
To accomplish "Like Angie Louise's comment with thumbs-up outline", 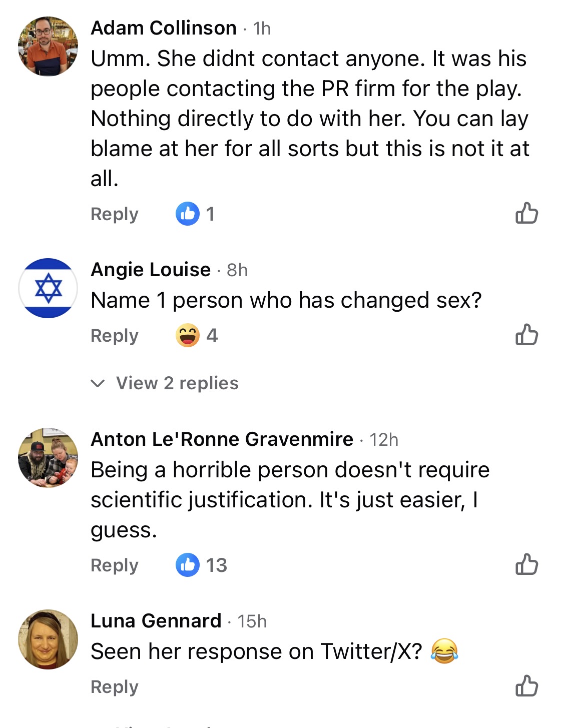I will pos(526,335).
